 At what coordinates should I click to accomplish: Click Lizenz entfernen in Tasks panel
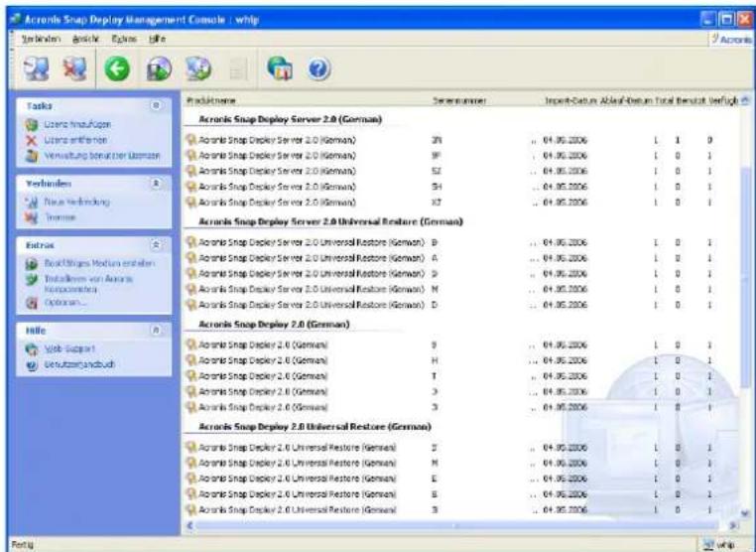(75, 140)
